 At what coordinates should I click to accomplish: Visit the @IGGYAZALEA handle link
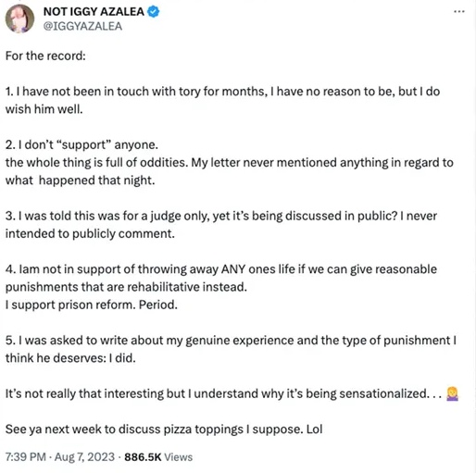[x=82, y=26]
